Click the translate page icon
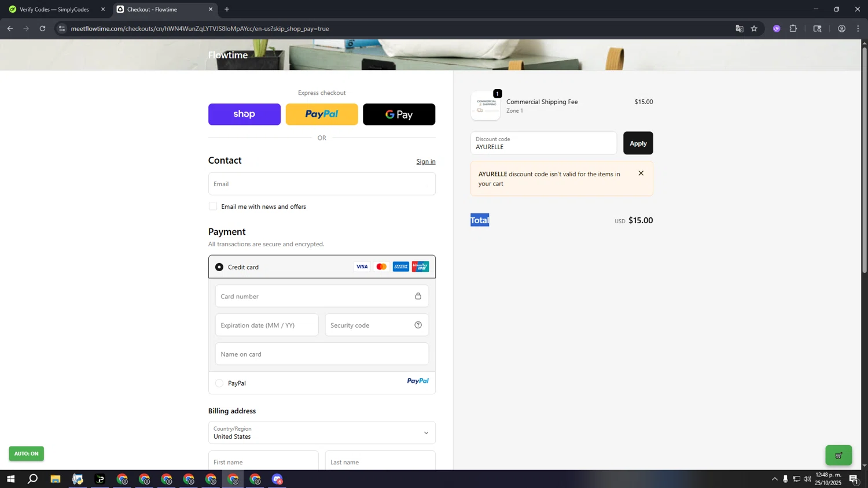868x488 pixels. (x=739, y=28)
